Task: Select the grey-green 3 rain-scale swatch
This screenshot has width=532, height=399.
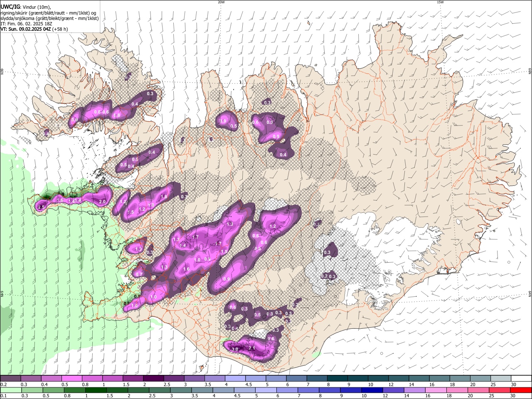Action: pyautogui.click(x=181, y=390)
